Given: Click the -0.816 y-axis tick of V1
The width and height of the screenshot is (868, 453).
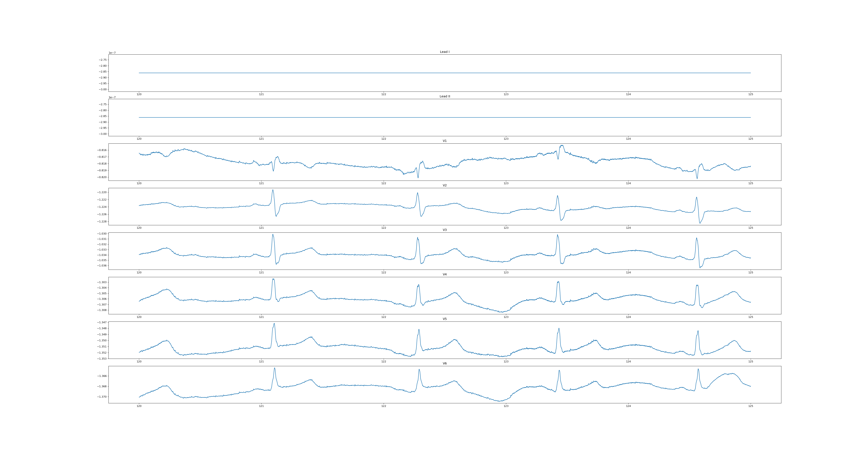Looking at the screenshot, I should coord(102,150).
